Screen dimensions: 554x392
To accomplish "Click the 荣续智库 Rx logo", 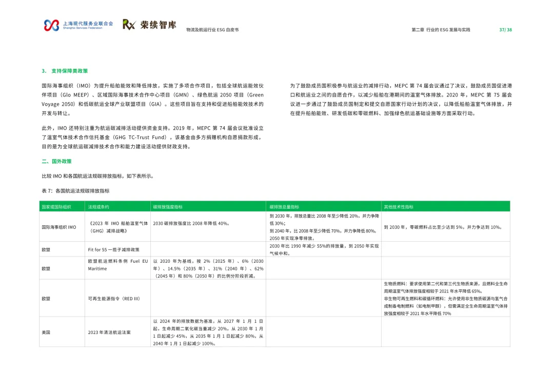I will pos(149,25).
